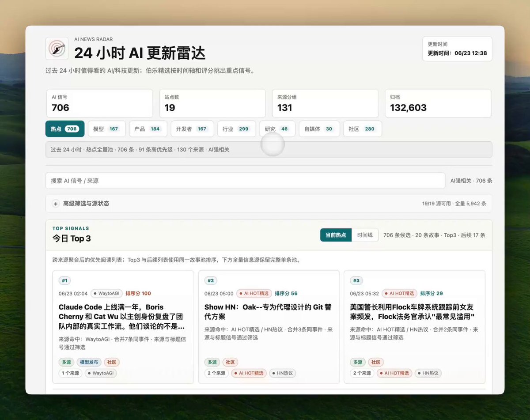The width and height of the screenshot is (530, 420).
Task: Click the AI 信号 706 stat card
Action: pos(100,103)
